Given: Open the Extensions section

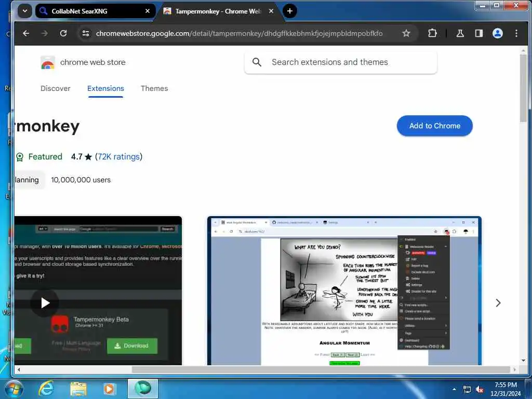Looking at the screenshot, I should point(105,88).
